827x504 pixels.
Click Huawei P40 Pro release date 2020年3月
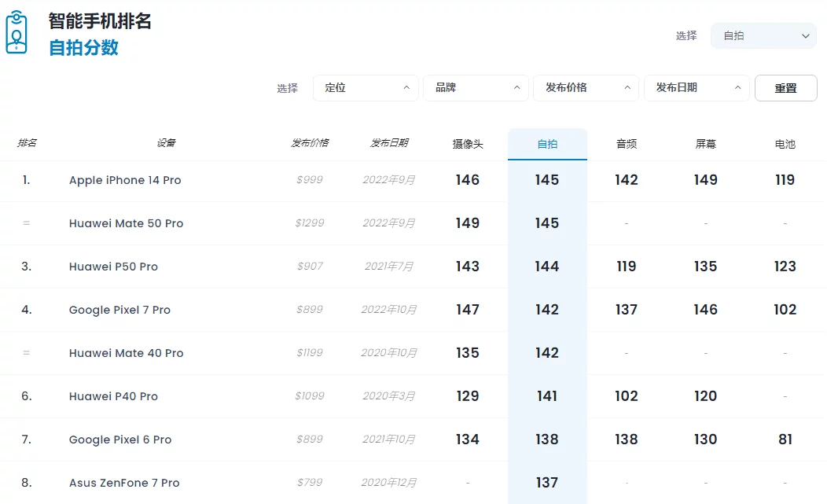(389, 396)
